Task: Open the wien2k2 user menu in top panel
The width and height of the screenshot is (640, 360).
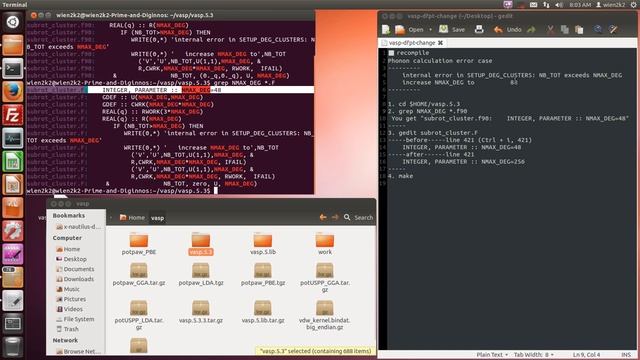Action: click(x=611, y=5)
